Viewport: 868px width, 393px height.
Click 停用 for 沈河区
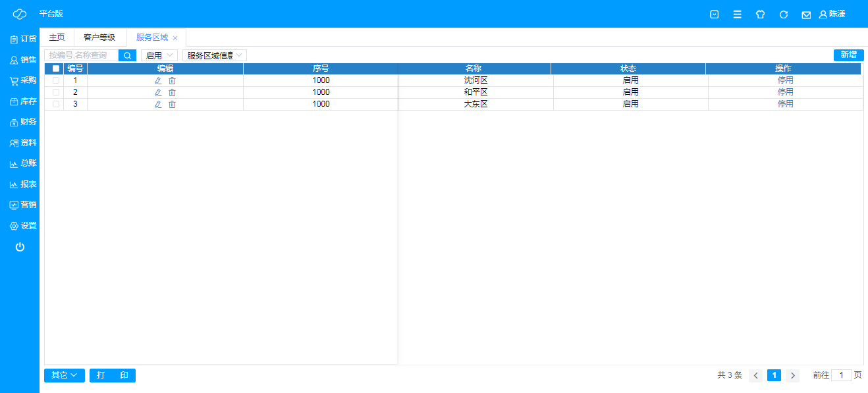click(x=786, y=80)
